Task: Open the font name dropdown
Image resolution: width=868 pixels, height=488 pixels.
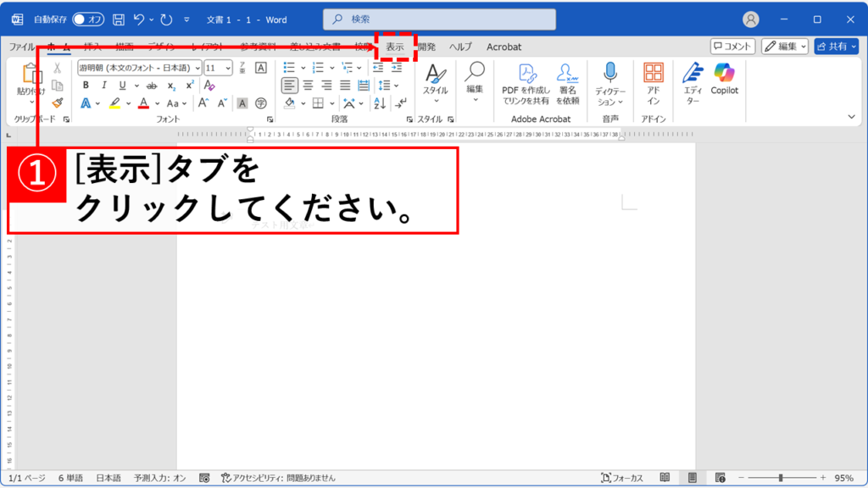Action: (x=198, y=68)
